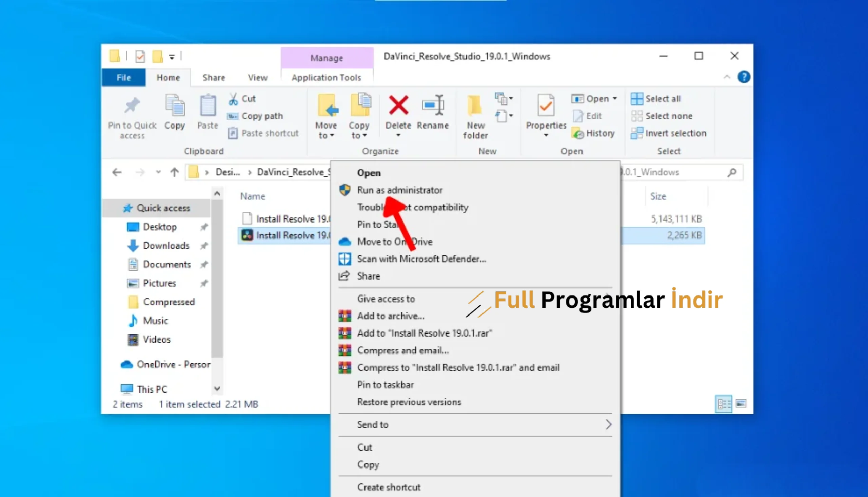Open the Compressed folder in navigation pane

pos(169,302)
